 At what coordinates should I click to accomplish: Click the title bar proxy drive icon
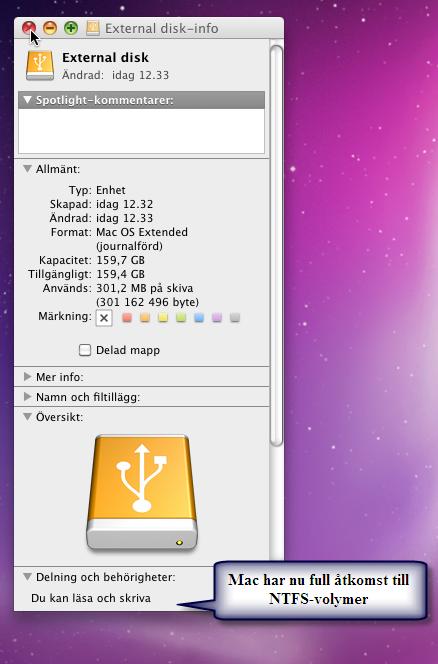click(93, 28)
